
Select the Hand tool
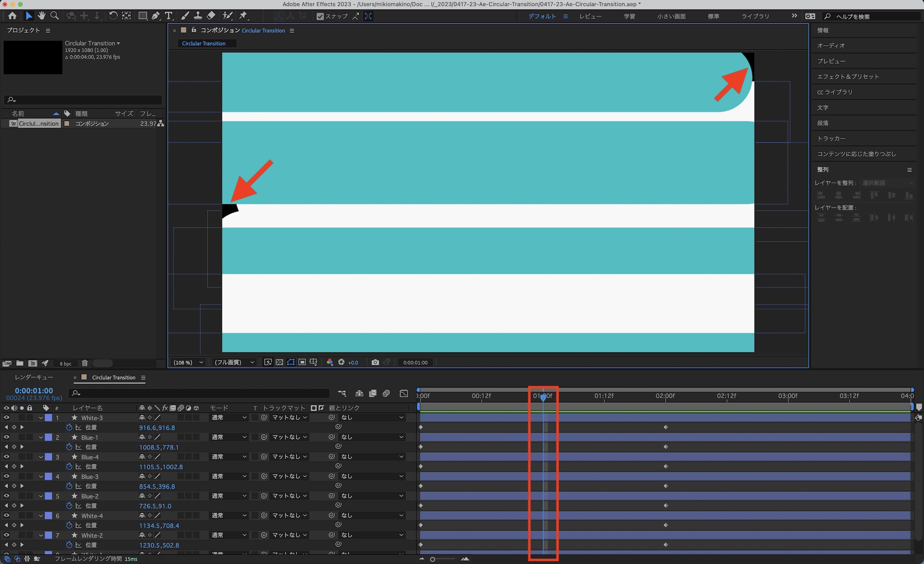(42, 16)
